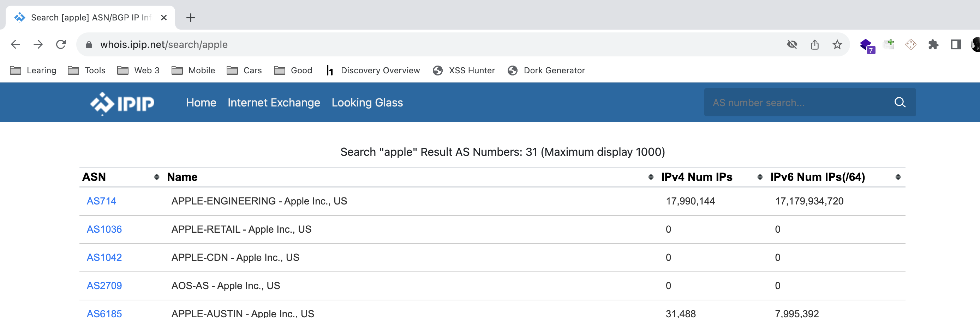Open the Tools bookmarks folder
980x318 pixels.
coord(86,70)
